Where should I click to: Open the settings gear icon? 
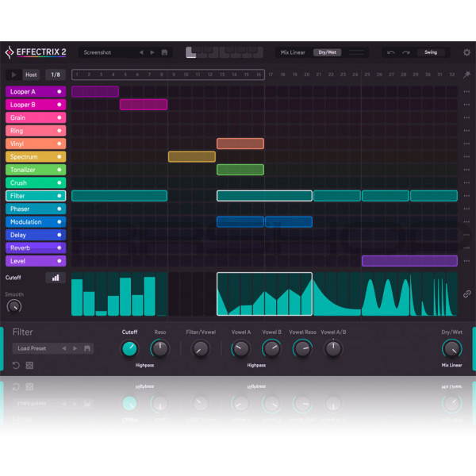(466, 52)
